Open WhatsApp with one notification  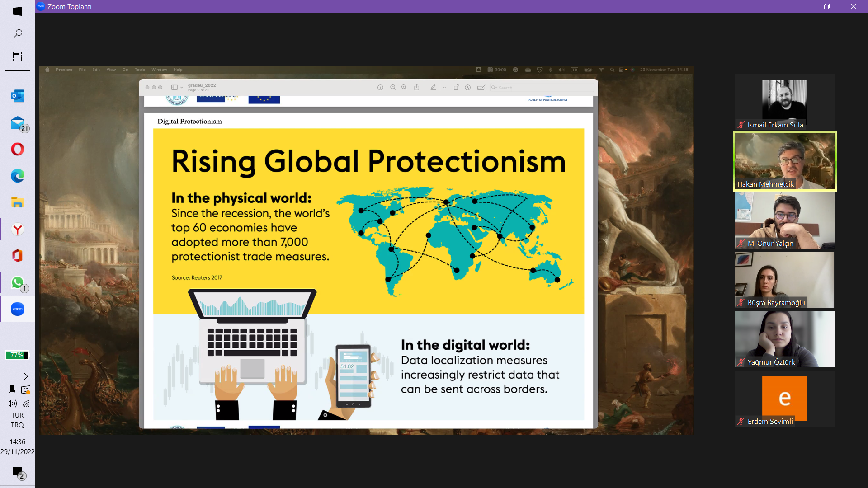[x=17, y=283]
